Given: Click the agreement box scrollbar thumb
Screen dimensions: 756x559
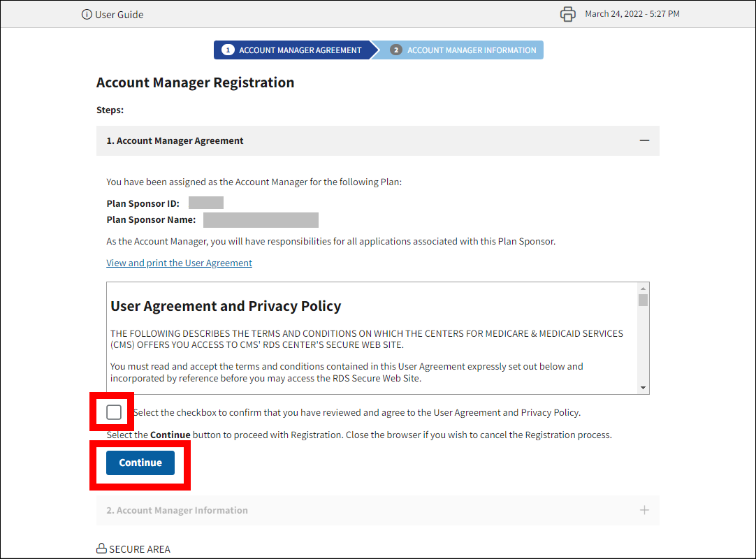Looking at the screenshot, I should (x=643, y=300).
